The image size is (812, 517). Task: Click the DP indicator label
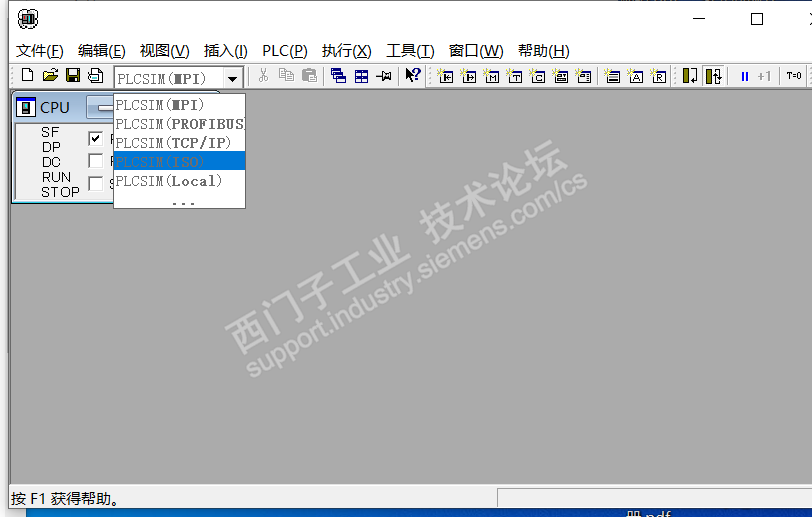coord(51,147)
